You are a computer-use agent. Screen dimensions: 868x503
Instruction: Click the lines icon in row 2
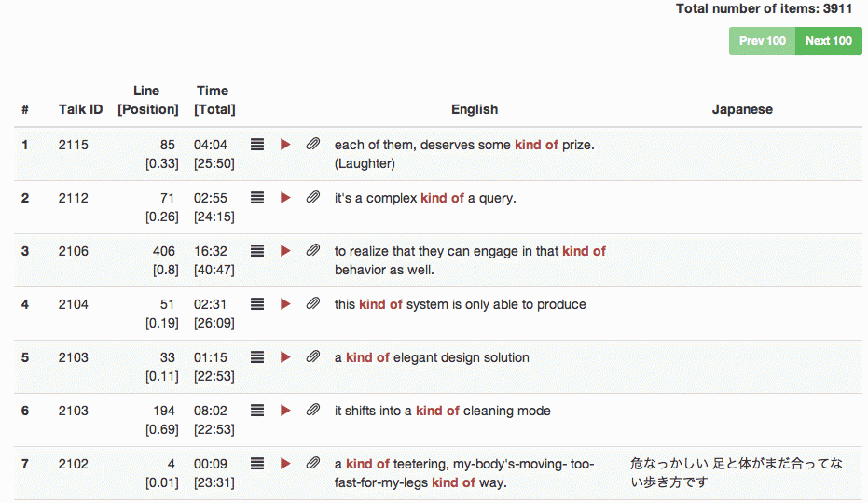[x=258, y=198]
